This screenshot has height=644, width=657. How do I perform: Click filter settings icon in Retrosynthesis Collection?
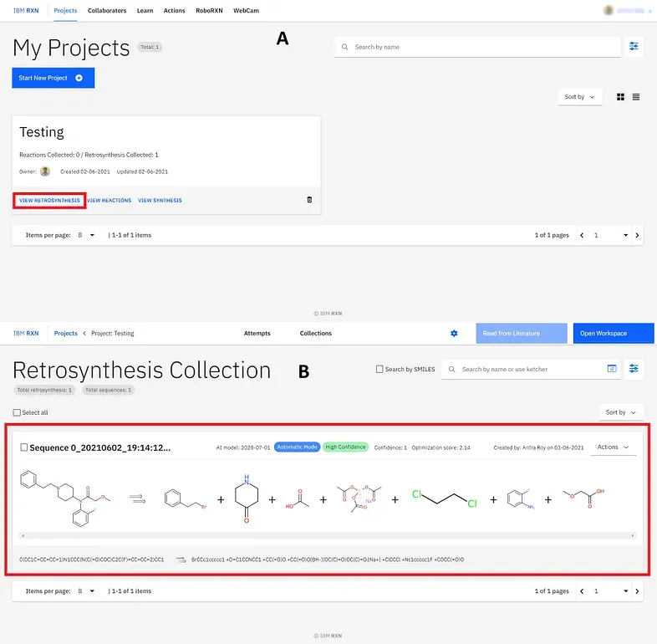634,369
